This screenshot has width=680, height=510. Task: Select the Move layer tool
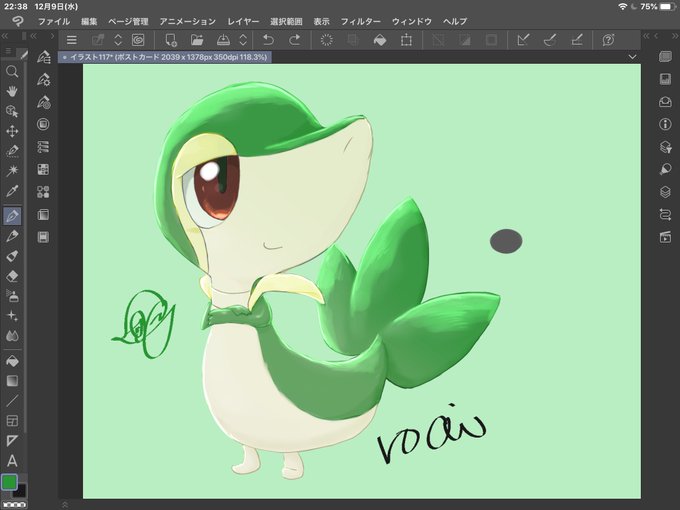coord(12,131)
